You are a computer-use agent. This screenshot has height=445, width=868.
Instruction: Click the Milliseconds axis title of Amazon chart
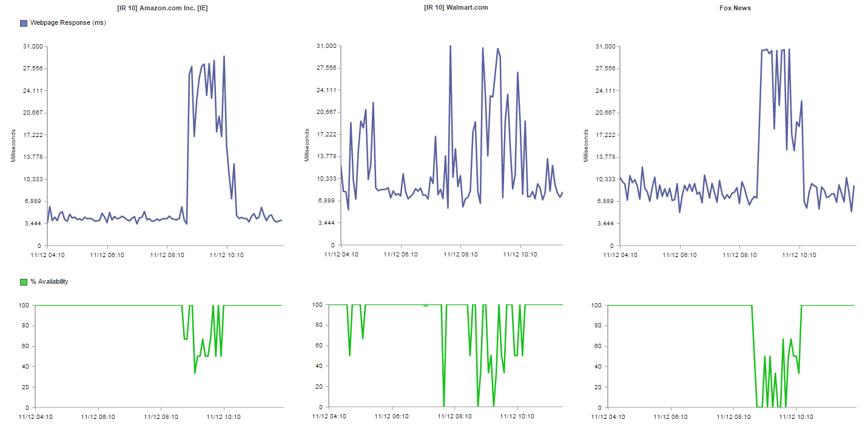13,146
